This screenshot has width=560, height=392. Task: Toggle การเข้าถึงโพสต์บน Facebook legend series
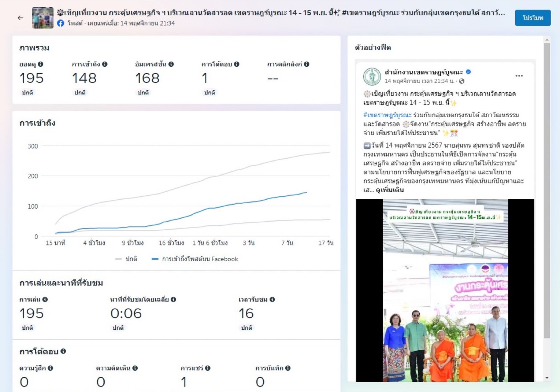[x=195, y=259]
